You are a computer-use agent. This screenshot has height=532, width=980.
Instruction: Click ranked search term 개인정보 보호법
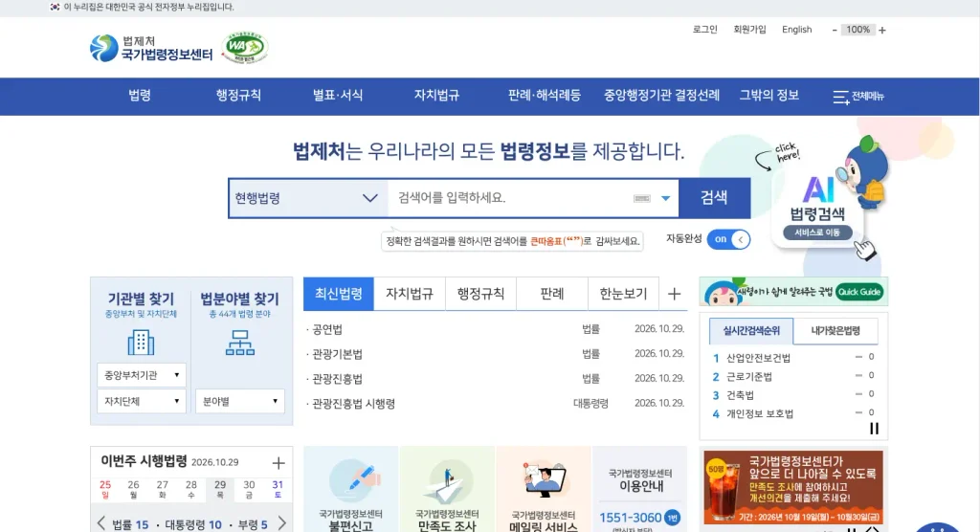(x=759, y=414)
